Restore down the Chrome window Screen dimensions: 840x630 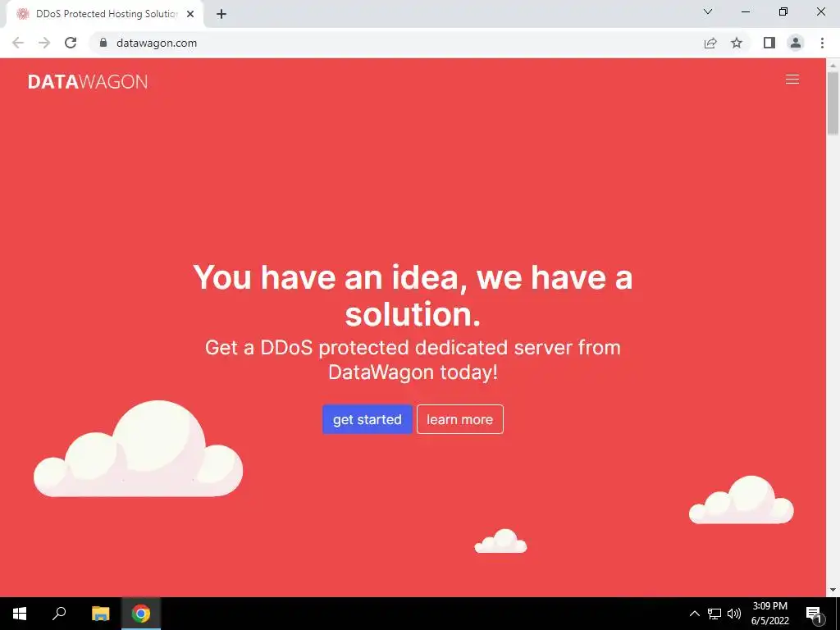783,11
